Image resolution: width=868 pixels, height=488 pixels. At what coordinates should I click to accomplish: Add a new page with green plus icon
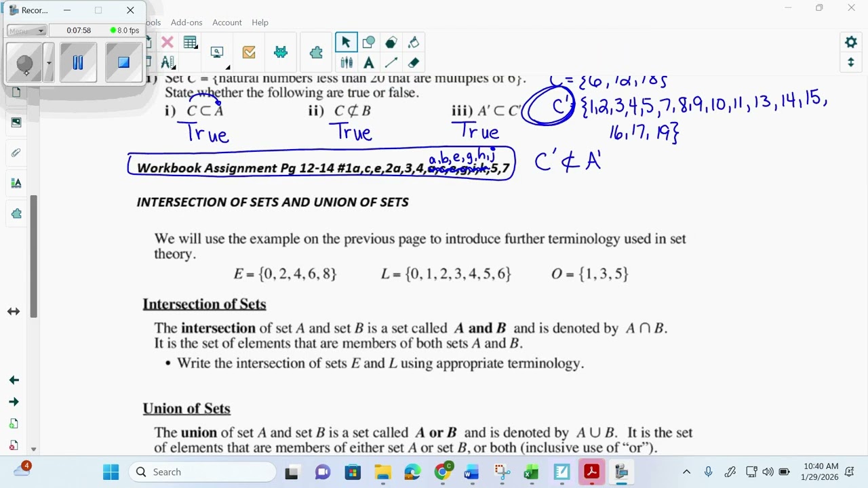click(14, 424)
